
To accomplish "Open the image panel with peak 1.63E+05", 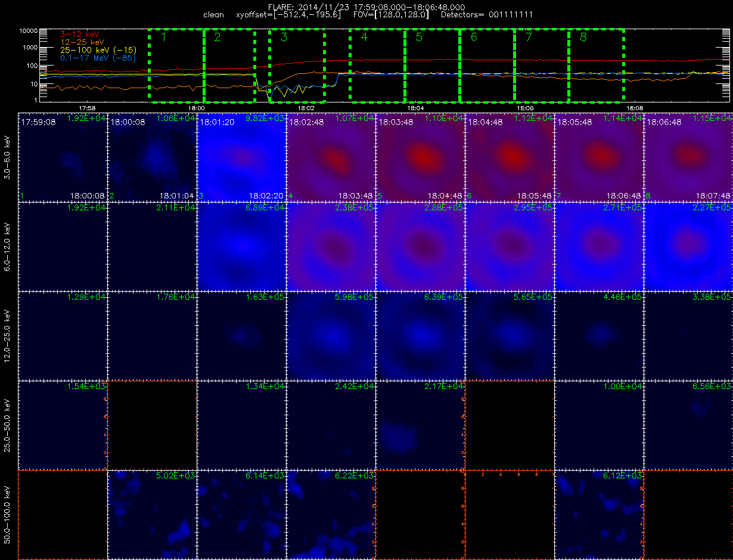I will [241, 335].
